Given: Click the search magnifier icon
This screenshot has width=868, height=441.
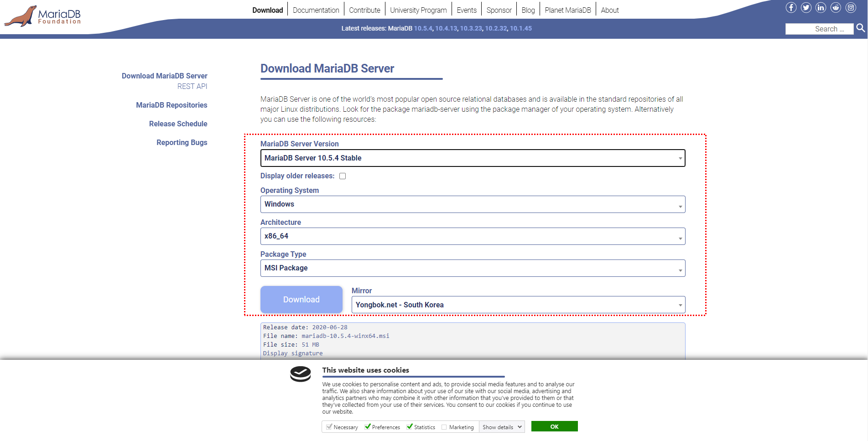Looking at the screenshot, I should pos(860,28).
